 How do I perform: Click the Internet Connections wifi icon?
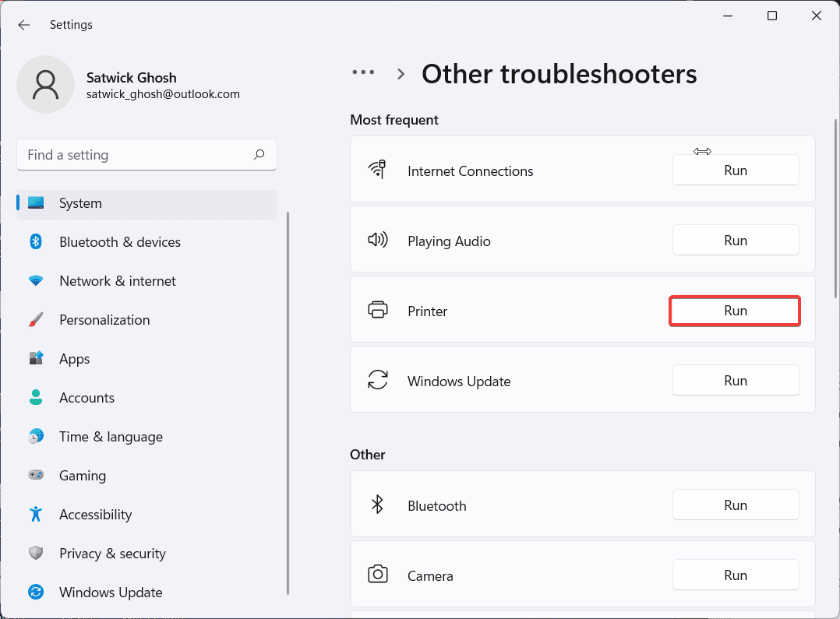[x=377, y=169]
